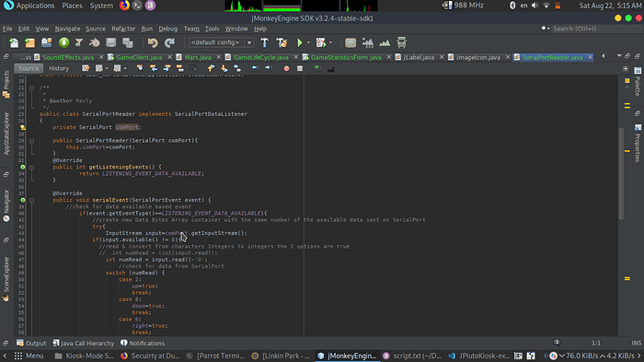Redo edit with the toolbar arrow
Viewport: 644px width, 362px height.
click(x=169, y=42)
